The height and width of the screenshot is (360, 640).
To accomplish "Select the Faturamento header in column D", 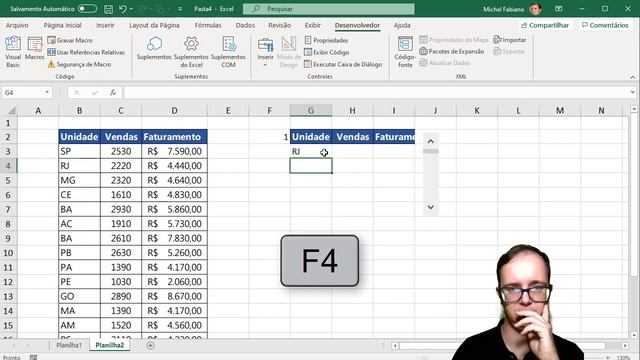I will pyautogui.click(x=174, y=137).
